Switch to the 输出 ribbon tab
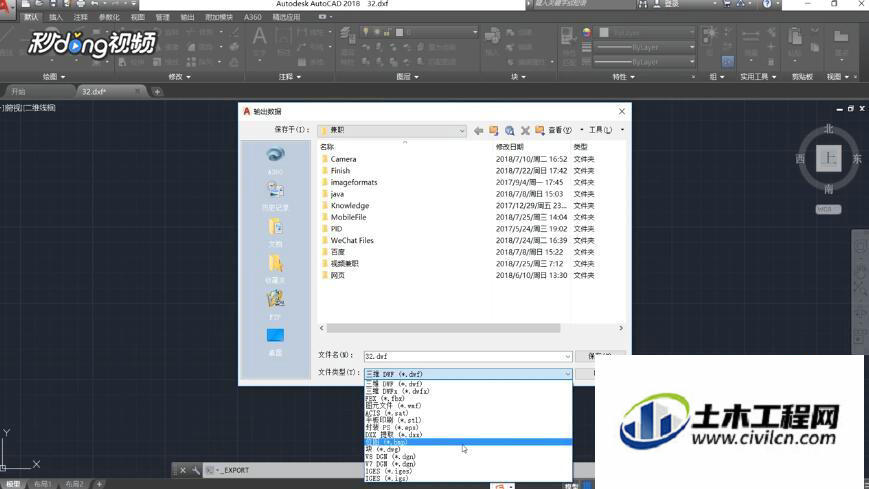The width and height of the screenshot is (869, 489). coord(187,17)
